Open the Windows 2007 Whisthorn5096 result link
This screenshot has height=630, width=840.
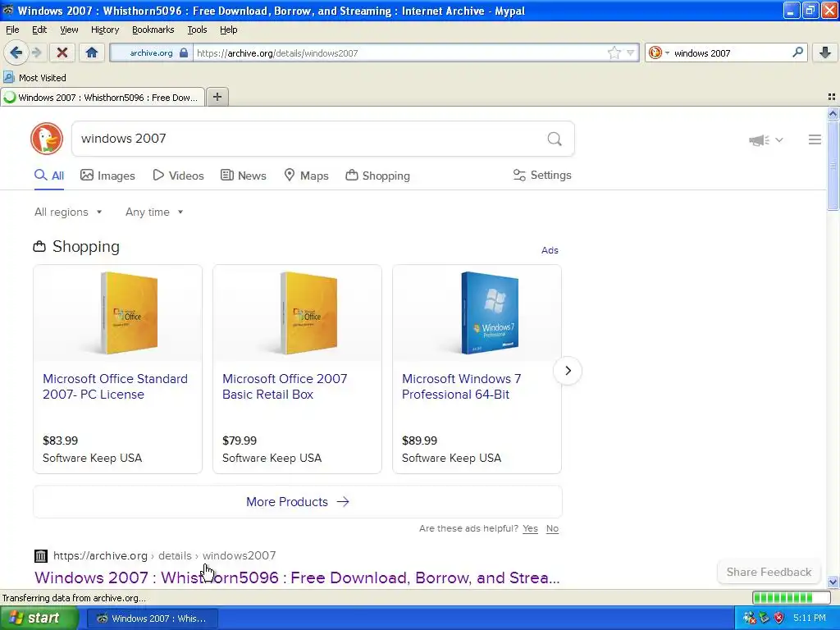pyautogui.click(x=297, y=577)
